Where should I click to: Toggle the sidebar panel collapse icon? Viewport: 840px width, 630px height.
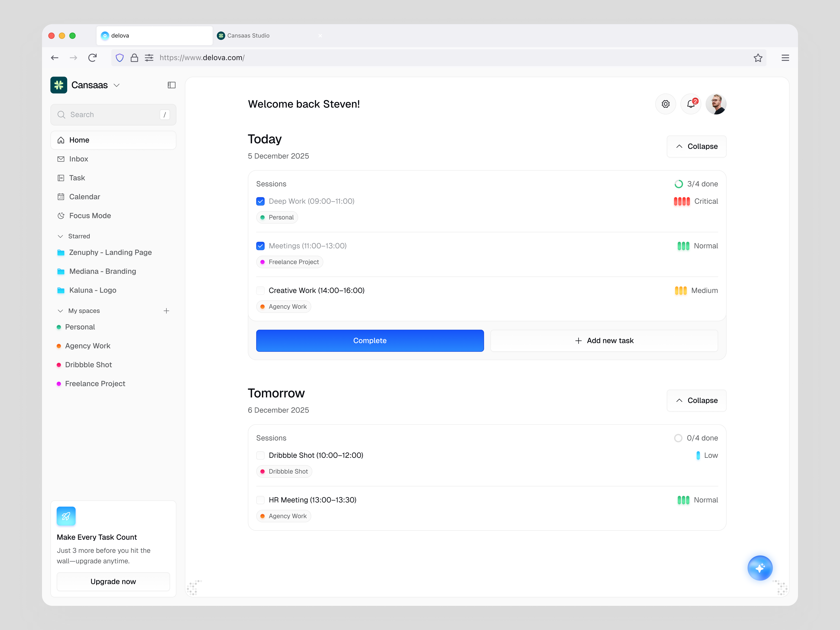(172, 85)
